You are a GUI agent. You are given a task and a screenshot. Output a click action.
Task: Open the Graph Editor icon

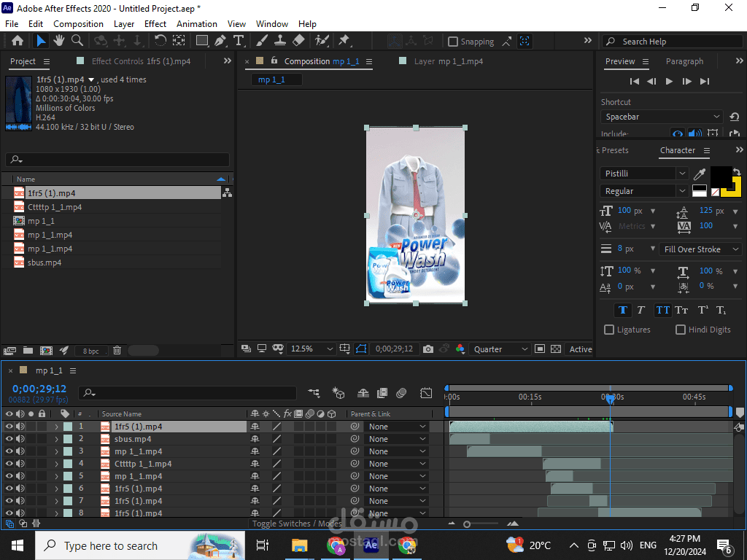click(x=426, y=393)
